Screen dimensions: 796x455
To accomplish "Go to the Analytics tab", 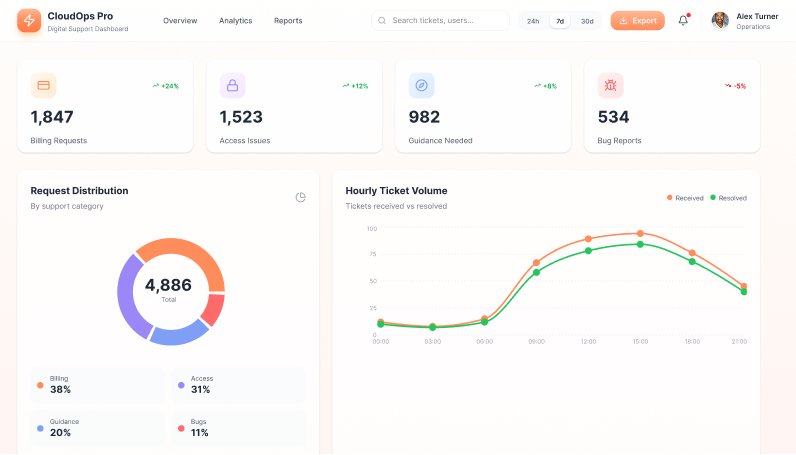I will coord(235,21).
